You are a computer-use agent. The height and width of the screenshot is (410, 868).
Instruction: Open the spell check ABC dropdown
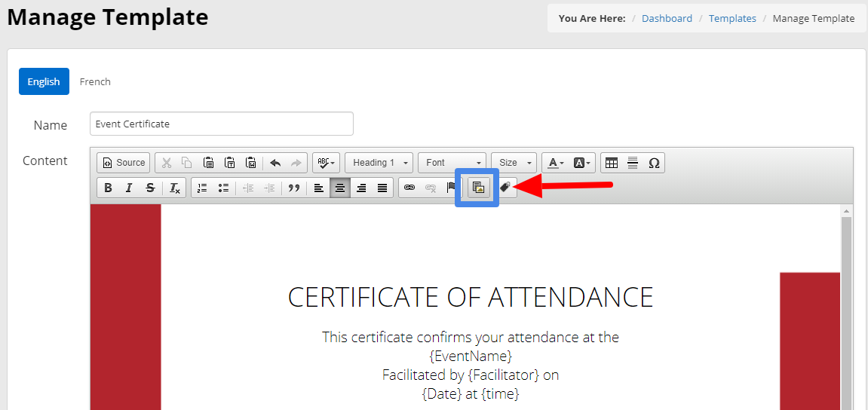pyautogui.click(x=326, y=163)
